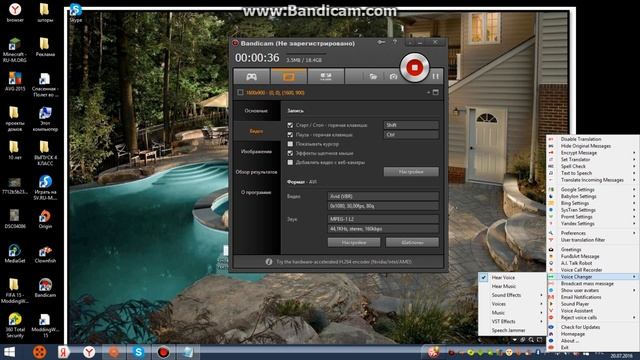Expand Google Settings submenu

coord(593,189)
